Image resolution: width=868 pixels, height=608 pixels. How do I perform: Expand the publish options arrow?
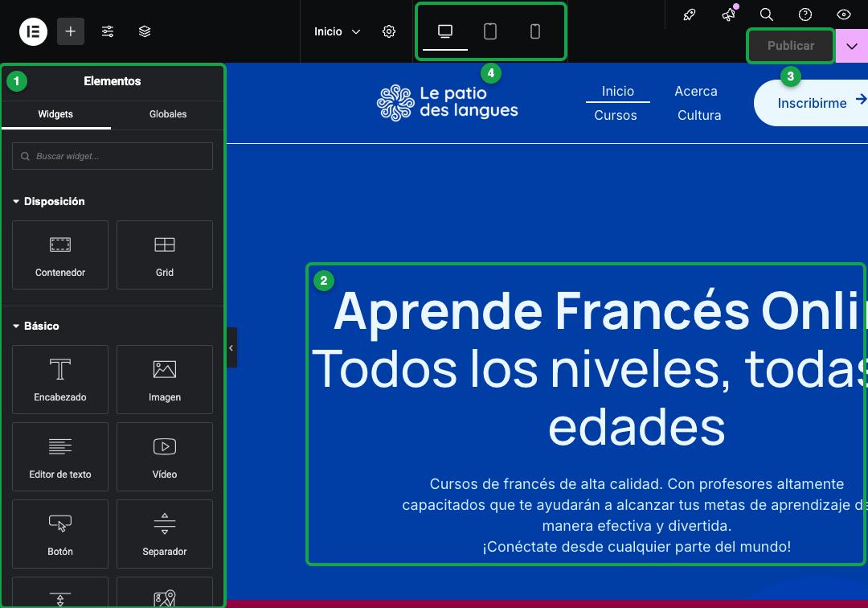click(x=852, y=46)
